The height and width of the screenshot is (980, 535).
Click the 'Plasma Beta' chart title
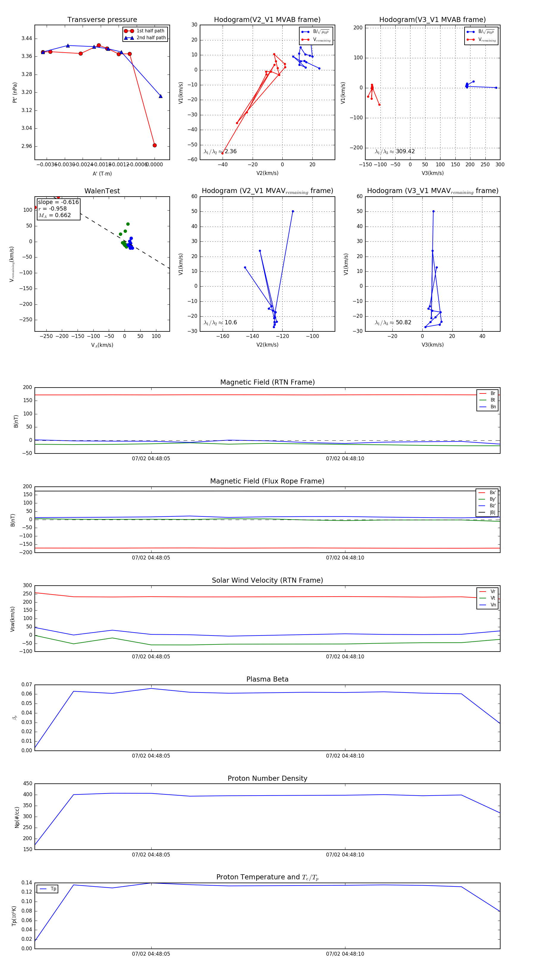tap(267, 679)
